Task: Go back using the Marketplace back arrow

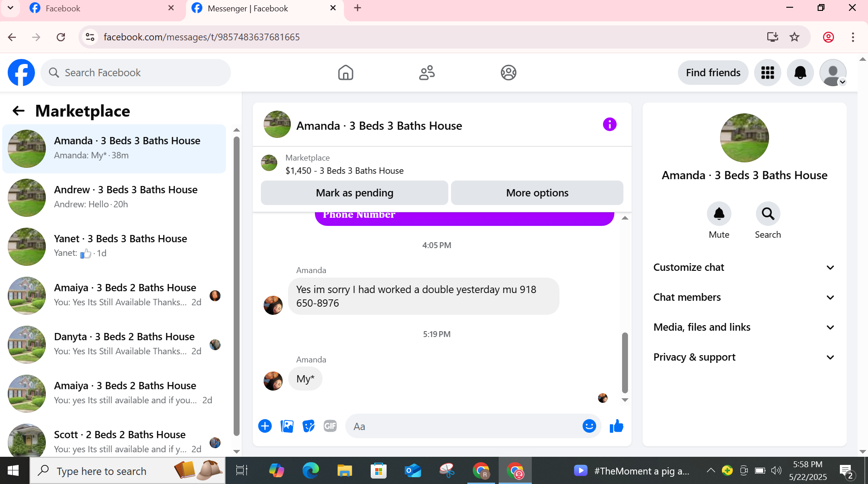Action: tap(18, 111)
